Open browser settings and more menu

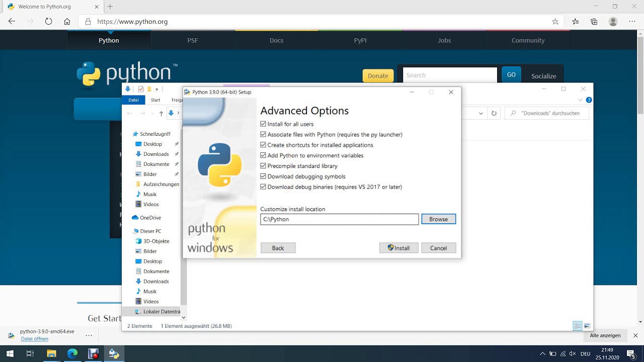coord(632,22)
